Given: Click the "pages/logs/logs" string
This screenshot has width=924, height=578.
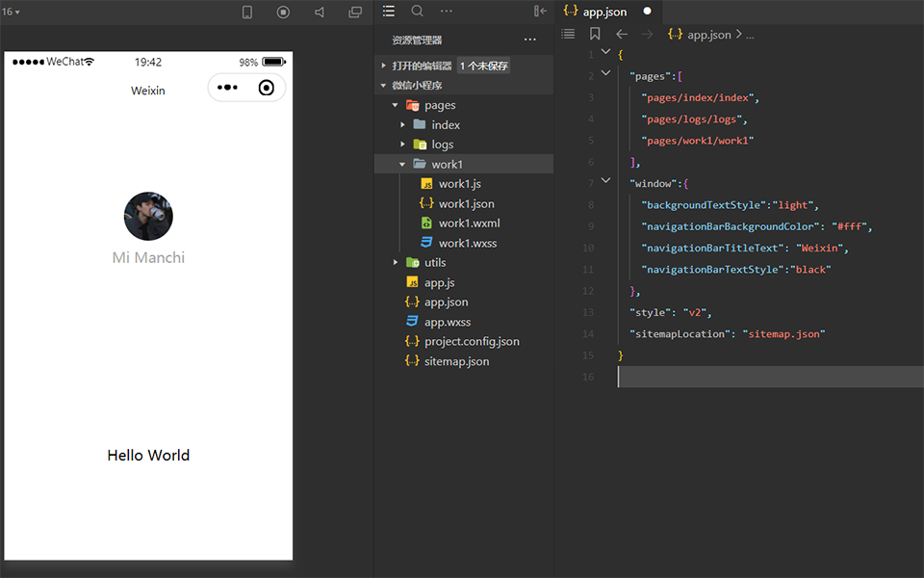Looking at the screenshot, I should tap(692, 119).
